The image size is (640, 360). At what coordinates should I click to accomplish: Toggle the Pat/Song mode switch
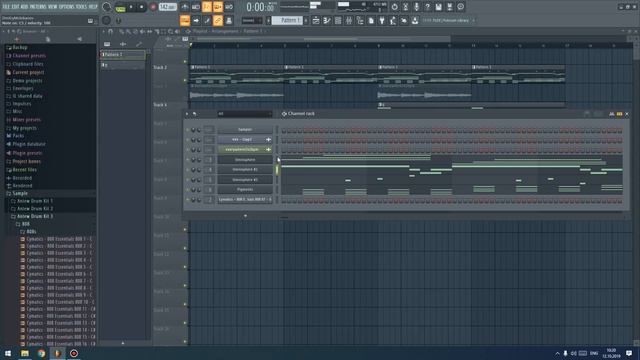120,7
